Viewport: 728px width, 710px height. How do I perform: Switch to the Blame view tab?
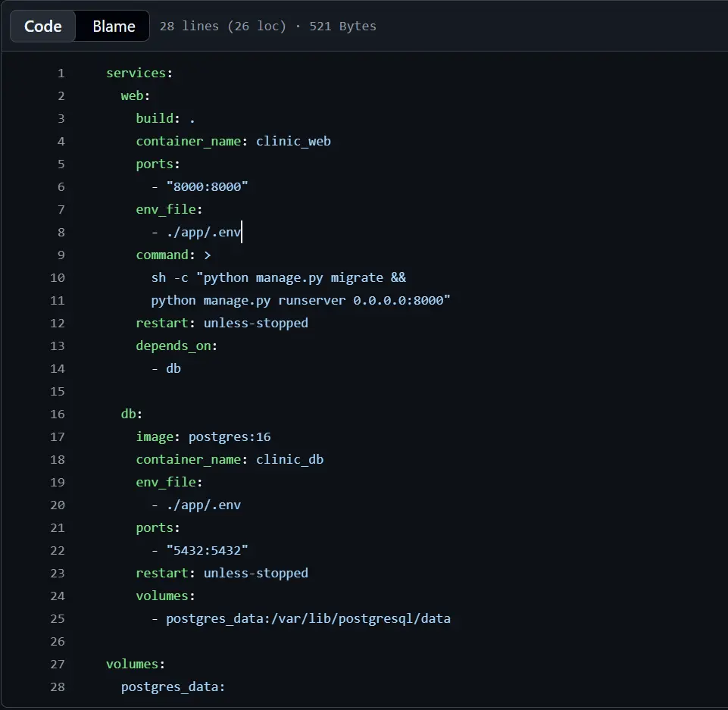(x=114, y=27)
